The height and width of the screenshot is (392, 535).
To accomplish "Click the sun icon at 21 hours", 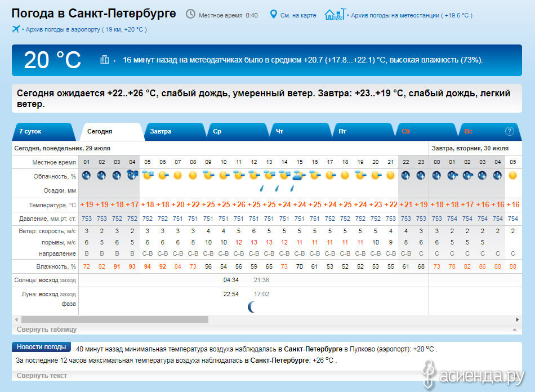I will [390, 175].
